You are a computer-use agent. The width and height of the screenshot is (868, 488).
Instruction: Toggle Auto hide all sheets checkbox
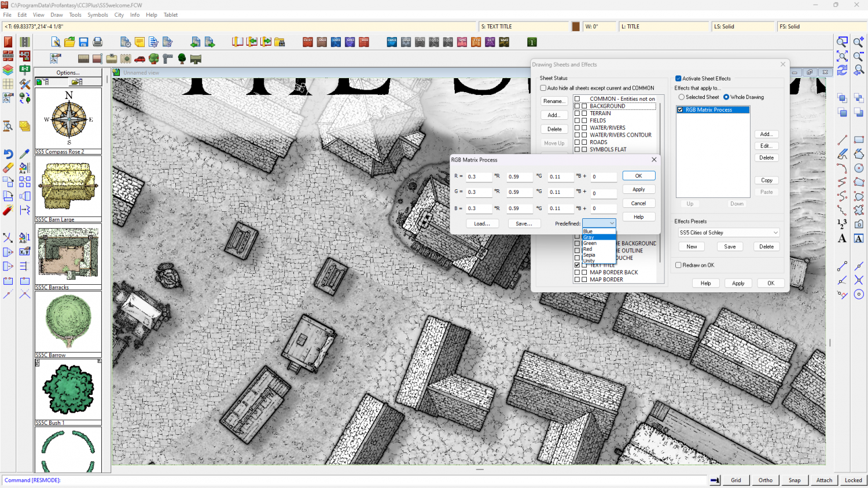pyautogui.click(x=543, y=88)
